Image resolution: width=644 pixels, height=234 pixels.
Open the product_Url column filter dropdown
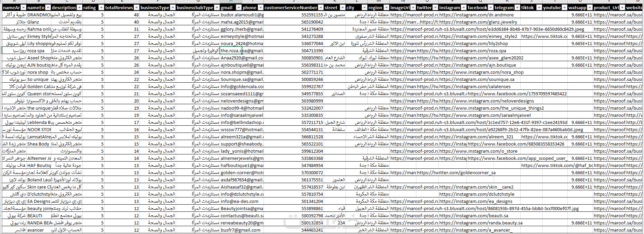click(622, 8)
